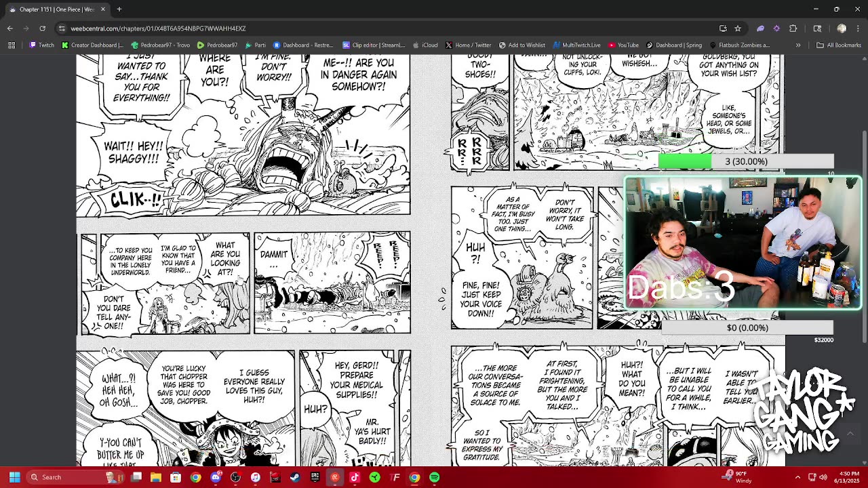Open the Dashboard - Restream bookmark
Screen dimensions: 868x488
302,45
